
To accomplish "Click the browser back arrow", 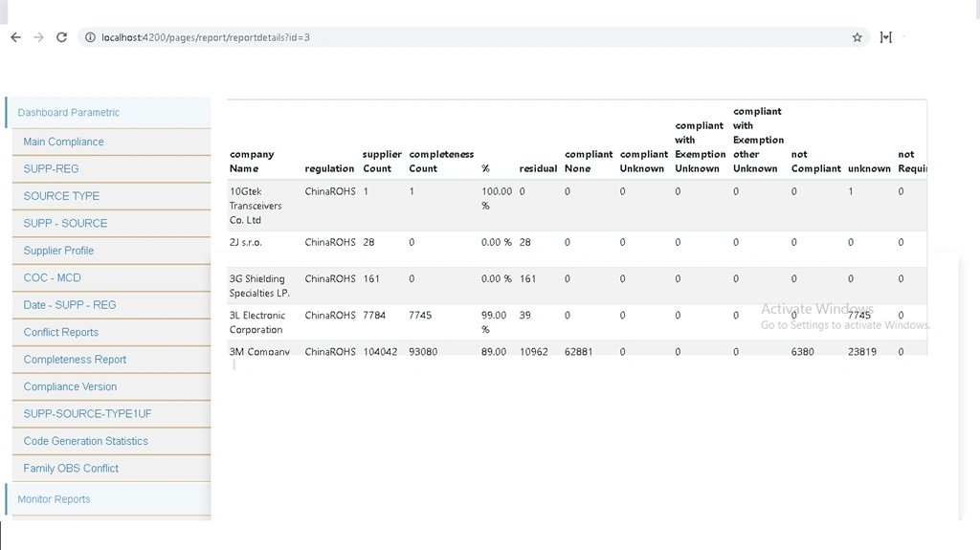I will coord(15,37).
